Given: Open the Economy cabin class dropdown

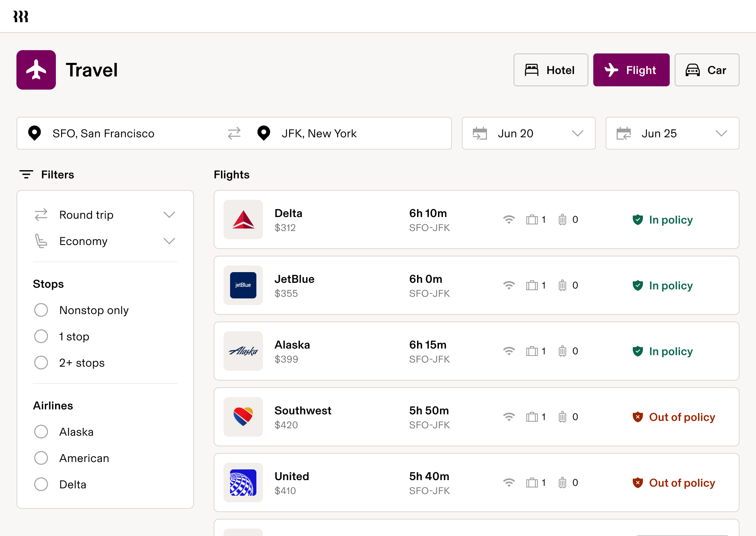Looking at the screenshot, I should coord(169,241).
